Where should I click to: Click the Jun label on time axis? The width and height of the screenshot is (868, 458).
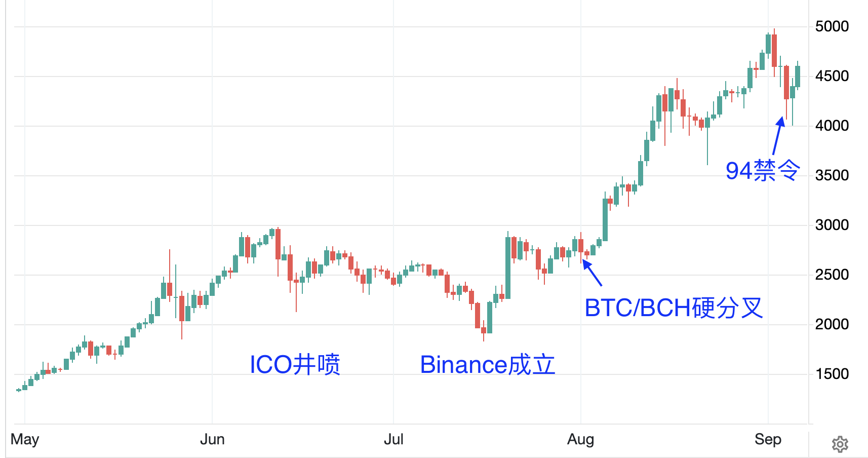(x=212, y=439)
